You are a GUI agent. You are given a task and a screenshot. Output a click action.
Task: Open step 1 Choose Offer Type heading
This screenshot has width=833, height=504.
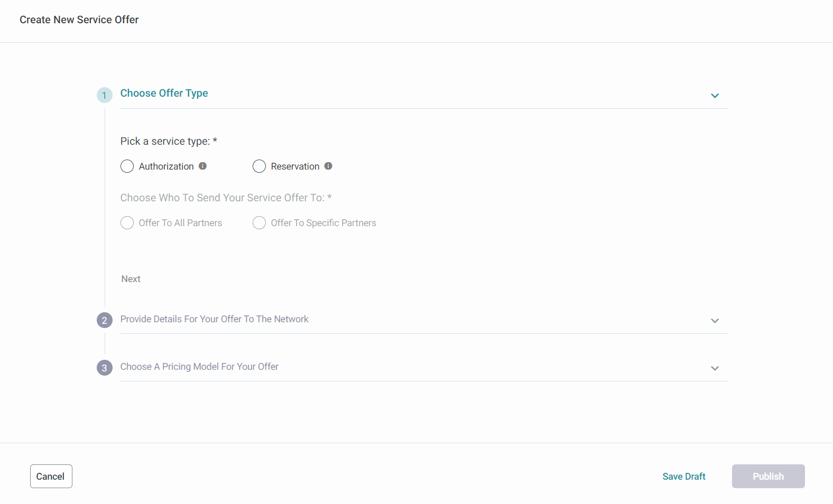[x=164, y=93]
